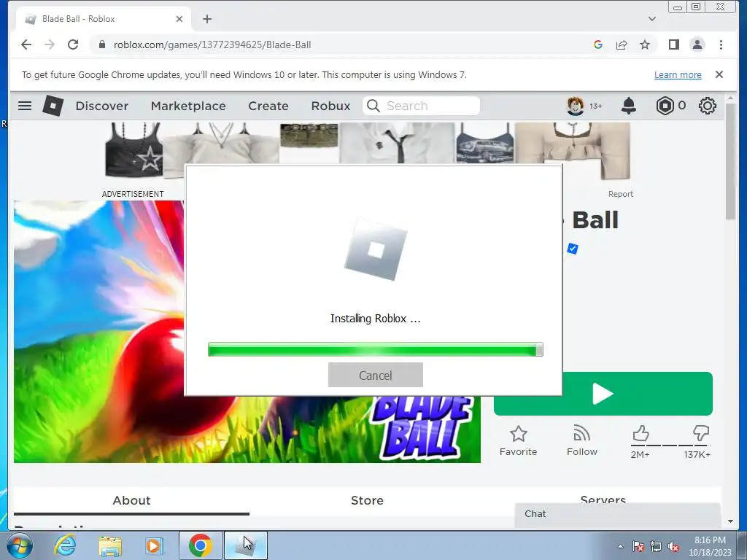747x560 pixels.
Task: Focus the Roblox Search field
Action: (x=421, y=106)
